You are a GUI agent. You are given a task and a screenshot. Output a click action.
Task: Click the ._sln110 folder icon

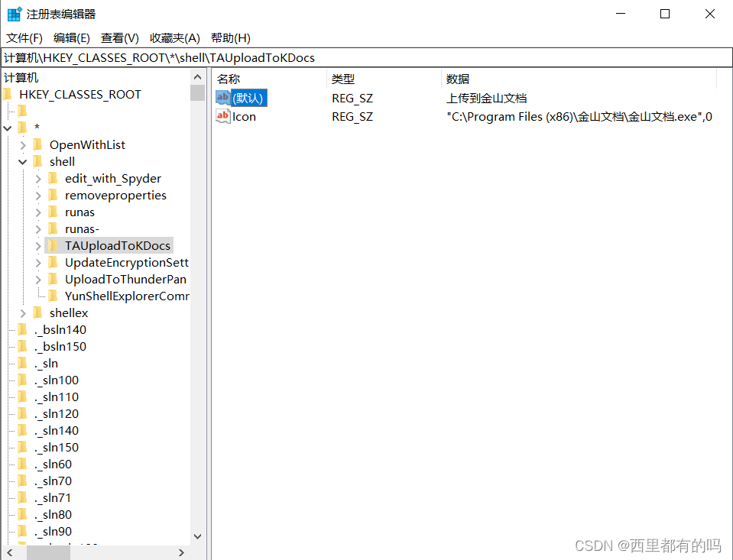tap(22, 397)
